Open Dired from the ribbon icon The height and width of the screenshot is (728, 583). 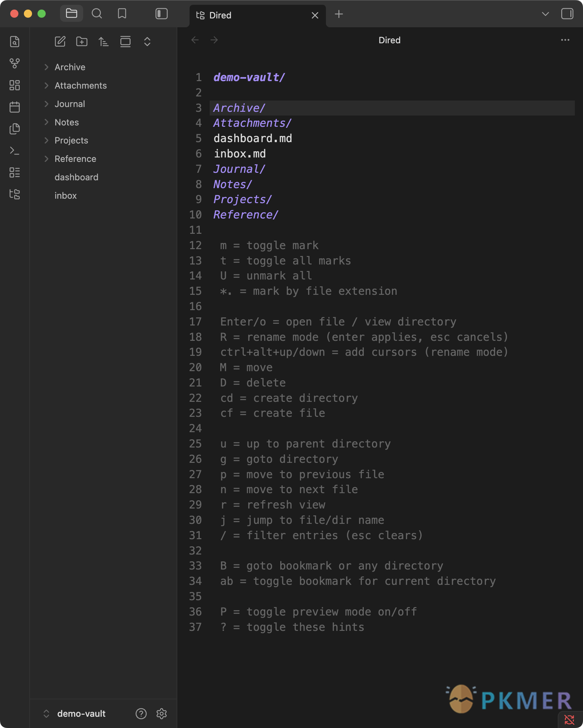15,194
